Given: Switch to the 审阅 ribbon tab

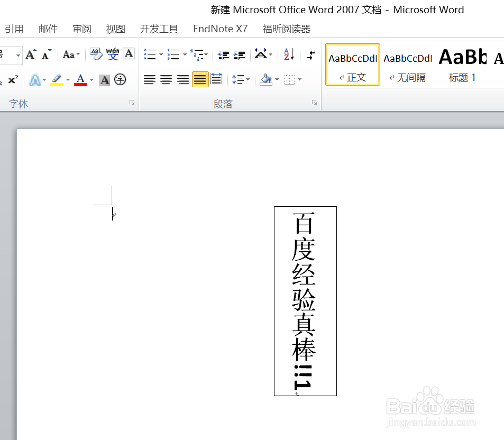Looking at the screenshot, I should (x=81, y=29).
